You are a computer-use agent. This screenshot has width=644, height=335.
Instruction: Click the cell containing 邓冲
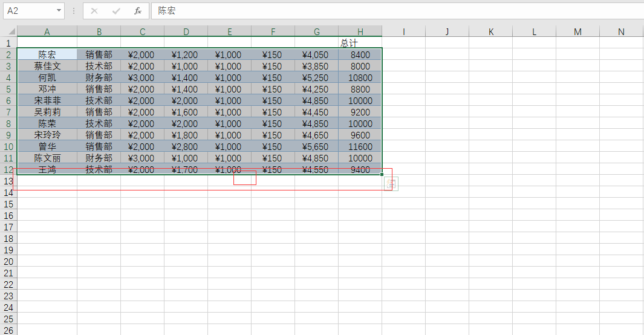pos(47,89)
